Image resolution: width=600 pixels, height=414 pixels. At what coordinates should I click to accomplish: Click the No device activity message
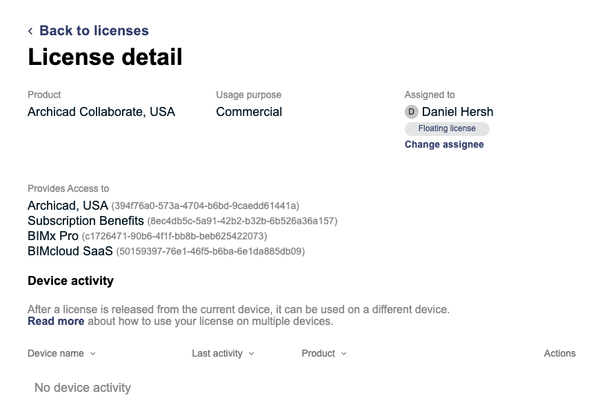pyautogui.click(x=82, y=387)
